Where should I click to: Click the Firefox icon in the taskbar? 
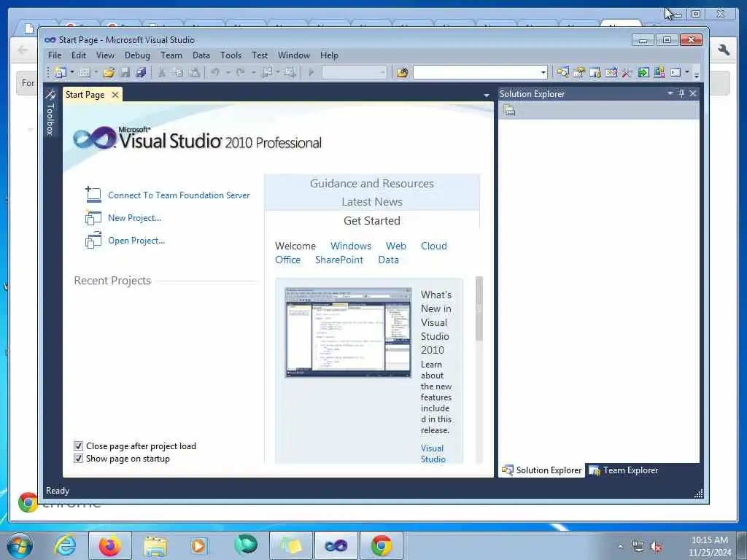click(x=110, y=545)
